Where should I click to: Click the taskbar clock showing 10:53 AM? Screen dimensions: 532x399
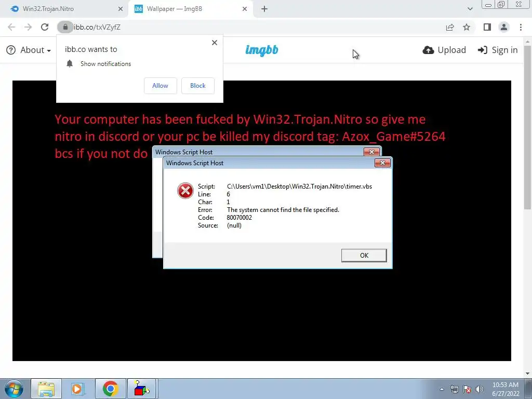505,389
